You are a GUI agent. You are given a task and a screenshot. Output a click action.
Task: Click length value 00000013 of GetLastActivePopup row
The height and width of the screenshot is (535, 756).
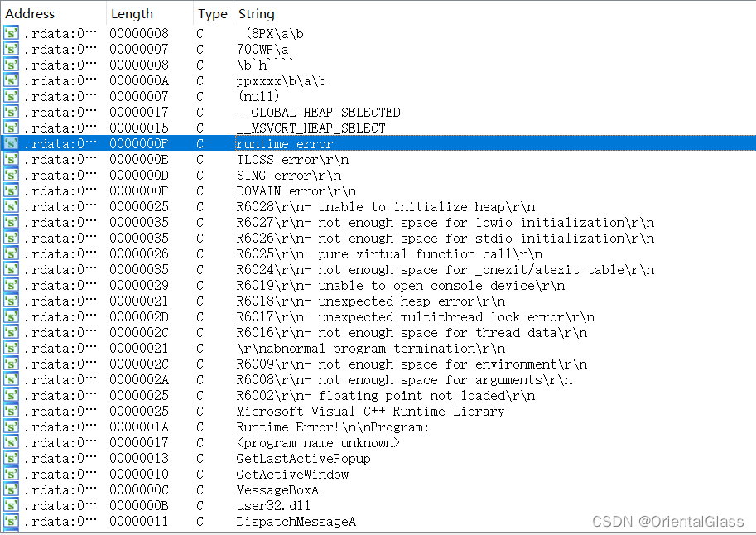(139, 459)
